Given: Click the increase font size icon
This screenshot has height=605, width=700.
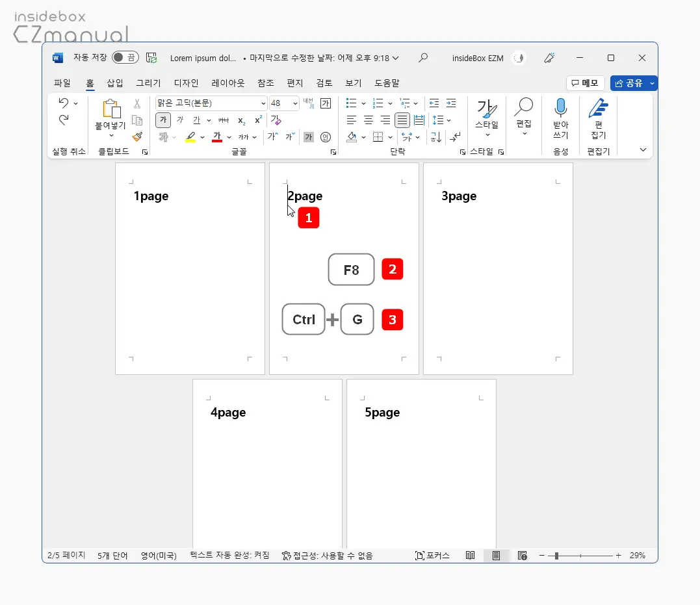Looking at the screenshot, I should click(x=273, y=136).
